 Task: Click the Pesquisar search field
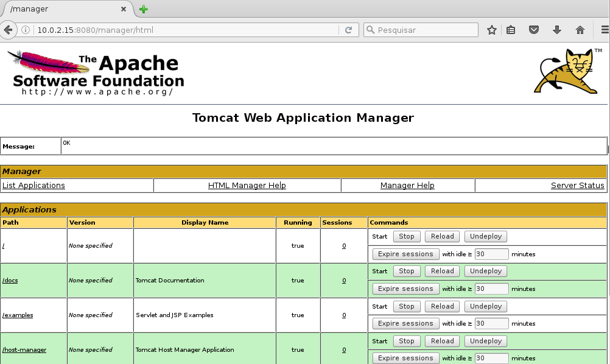pyautogui.click(x=421, y=30)
